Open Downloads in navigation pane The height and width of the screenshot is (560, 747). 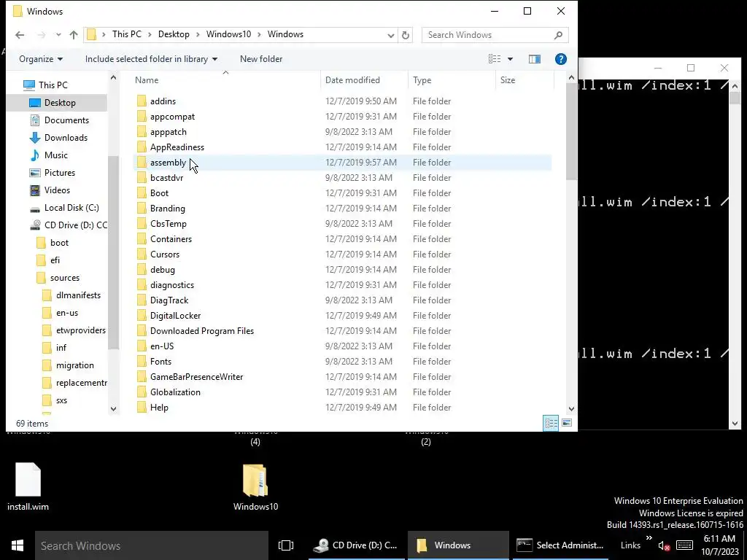click(65, 138)
